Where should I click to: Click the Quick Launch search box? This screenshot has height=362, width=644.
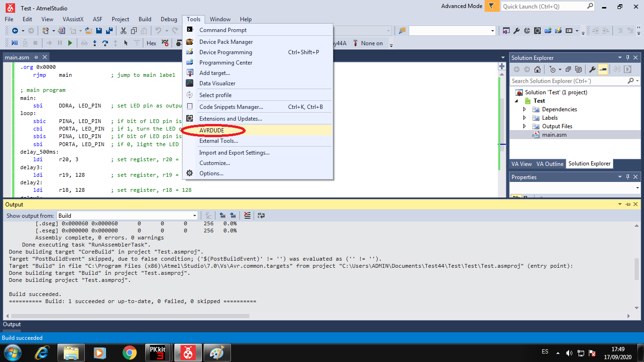(547, 7)
